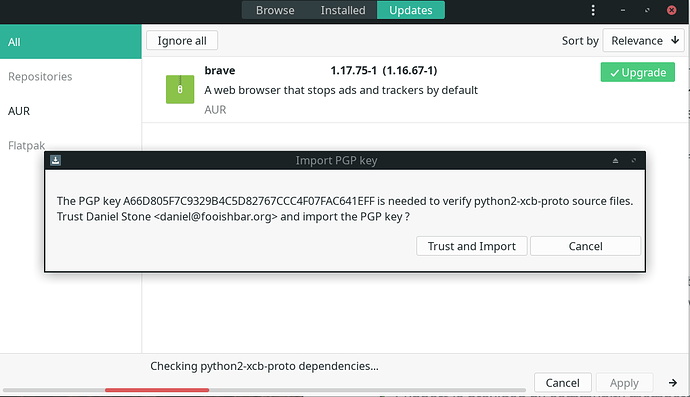Click the brave package archive icon
Screen dimensions: 690x397
click(x=180, y=89)
